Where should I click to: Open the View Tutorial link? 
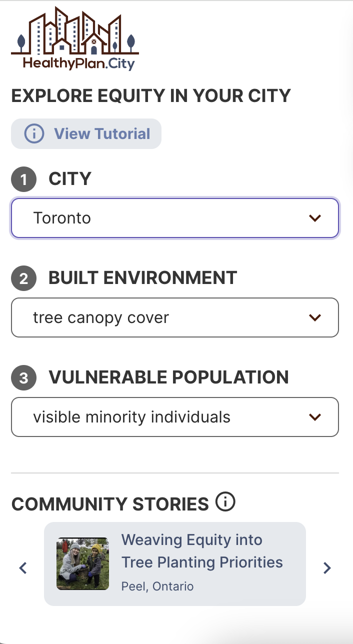pyautogui.click(x=102, y=134)
